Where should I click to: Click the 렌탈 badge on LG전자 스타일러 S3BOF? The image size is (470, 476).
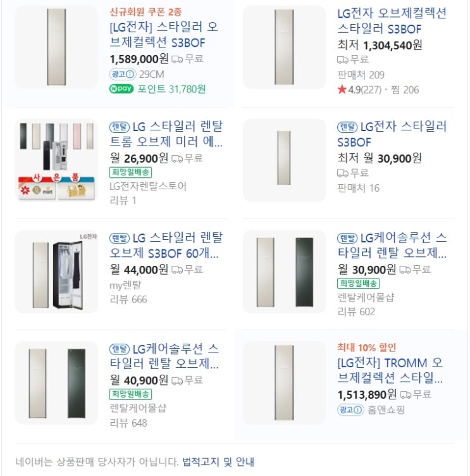(347, 127)
